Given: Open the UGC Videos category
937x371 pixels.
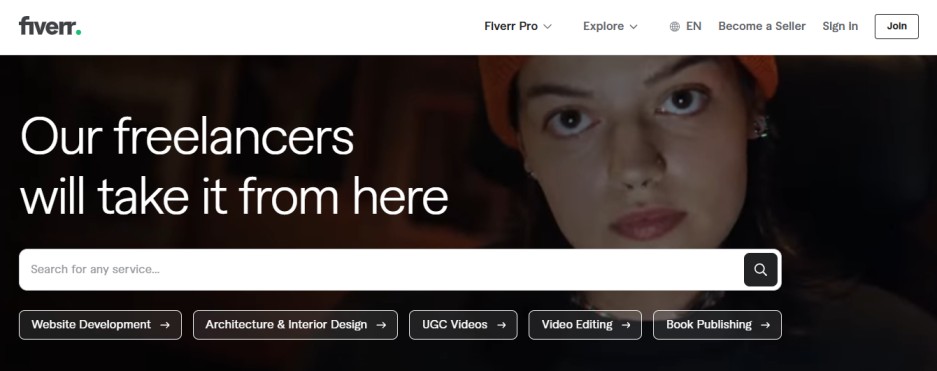Looking at the screenshot, I should click(463, 325).
